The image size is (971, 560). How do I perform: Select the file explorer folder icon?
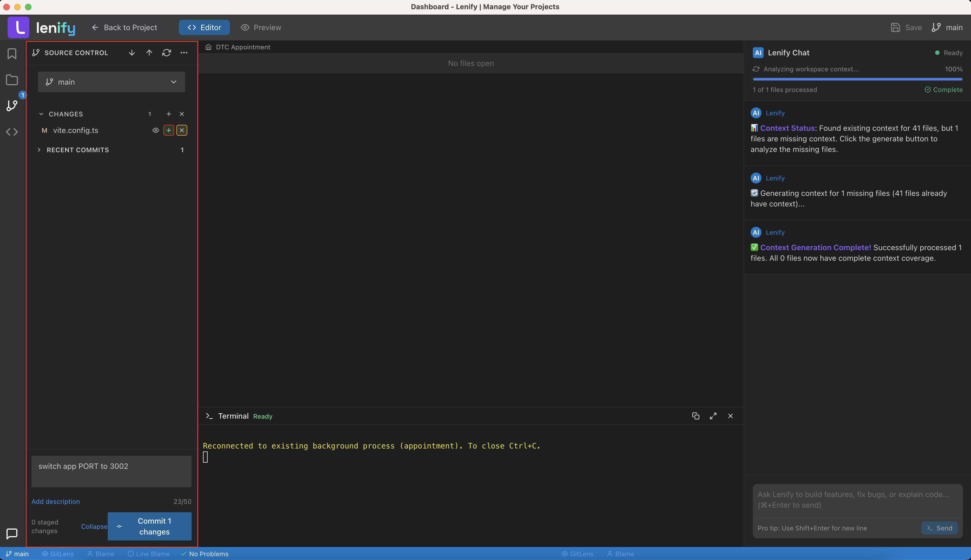pos(12,79)
